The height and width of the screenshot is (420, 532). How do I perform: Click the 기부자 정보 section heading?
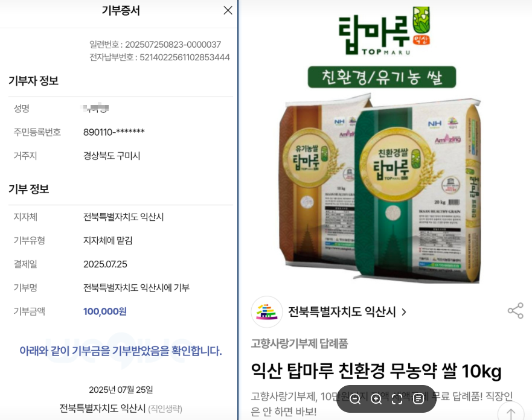pos(33,81)
